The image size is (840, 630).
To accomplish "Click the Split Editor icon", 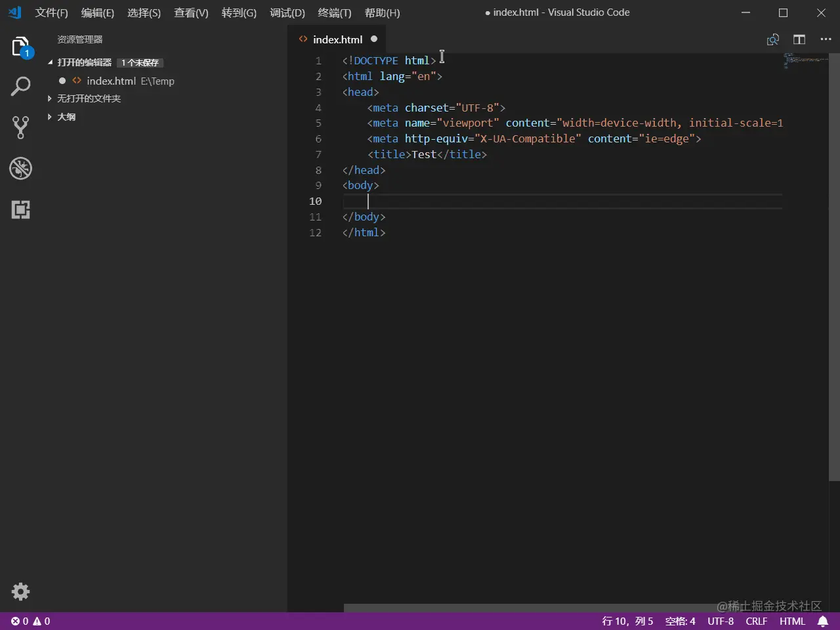I will [x=799, y=39].
